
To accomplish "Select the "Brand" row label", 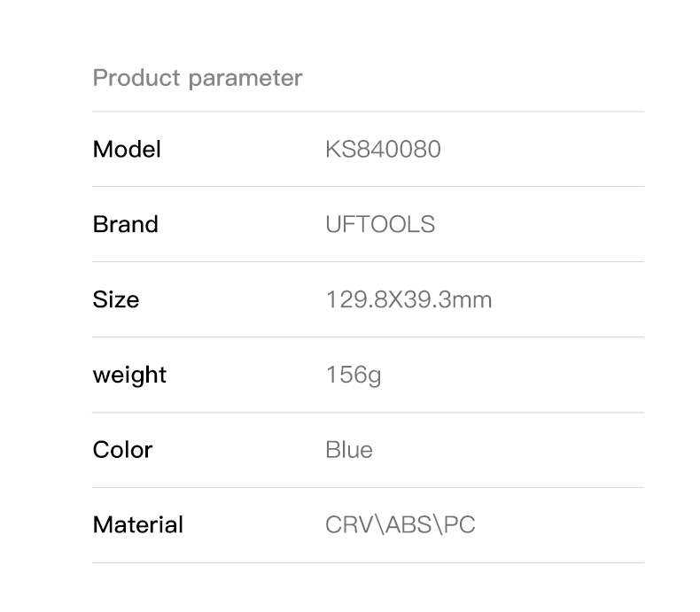I will point(125,224).
